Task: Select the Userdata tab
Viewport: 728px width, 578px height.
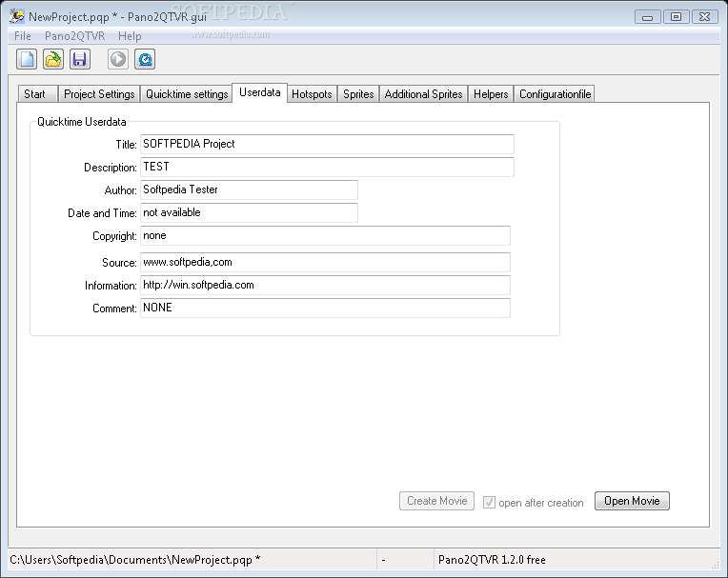Action: (259, 92)
